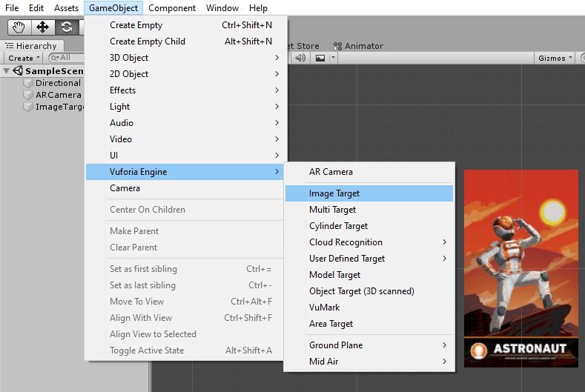Open the Gizmos dropdown
The height and width of the screenshot is (392, 585).
pyautogui.click(x=555, y=58)
